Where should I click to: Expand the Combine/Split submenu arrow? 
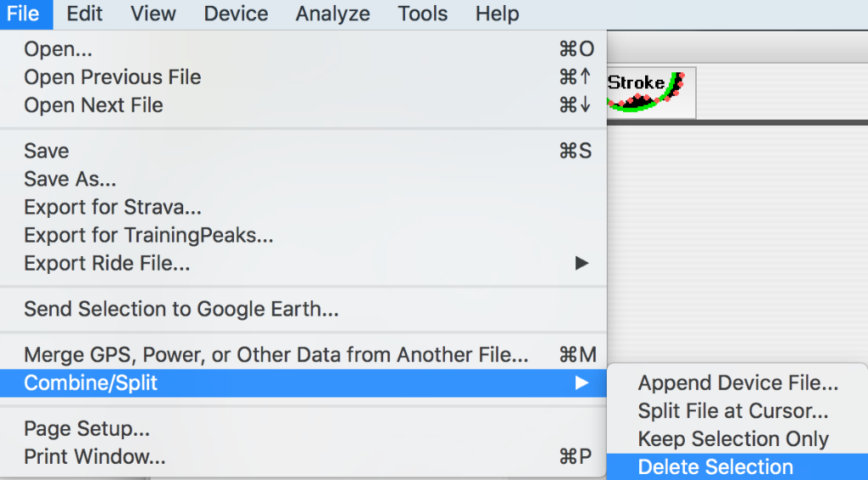(581, 383)
